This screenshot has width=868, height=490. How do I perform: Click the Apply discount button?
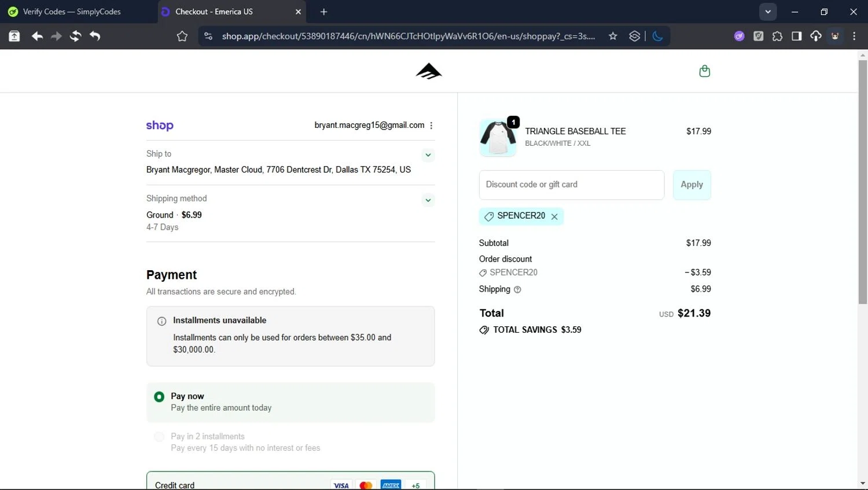coord(692,185)
